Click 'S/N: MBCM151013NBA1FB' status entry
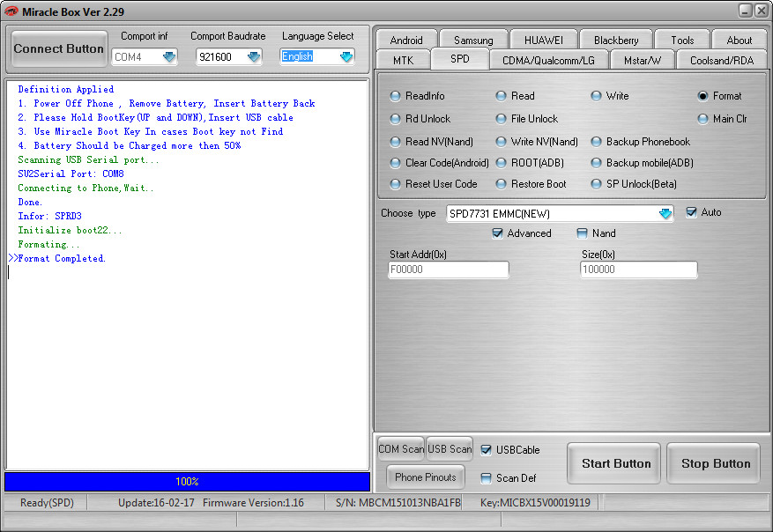Viewport: 773px width, 532px height. (398, 502)
